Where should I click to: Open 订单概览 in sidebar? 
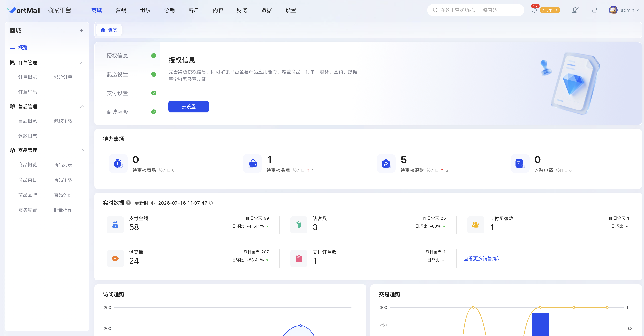(27, 77)
